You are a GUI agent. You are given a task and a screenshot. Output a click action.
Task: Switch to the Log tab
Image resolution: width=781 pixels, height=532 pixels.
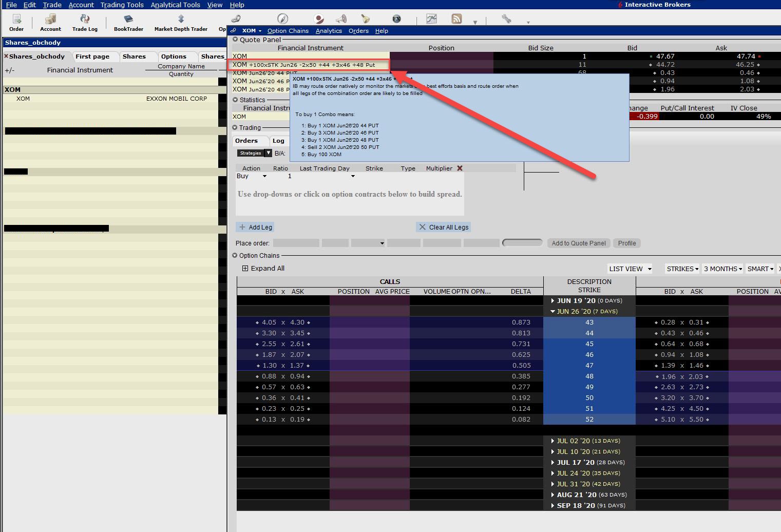[278, 141]
